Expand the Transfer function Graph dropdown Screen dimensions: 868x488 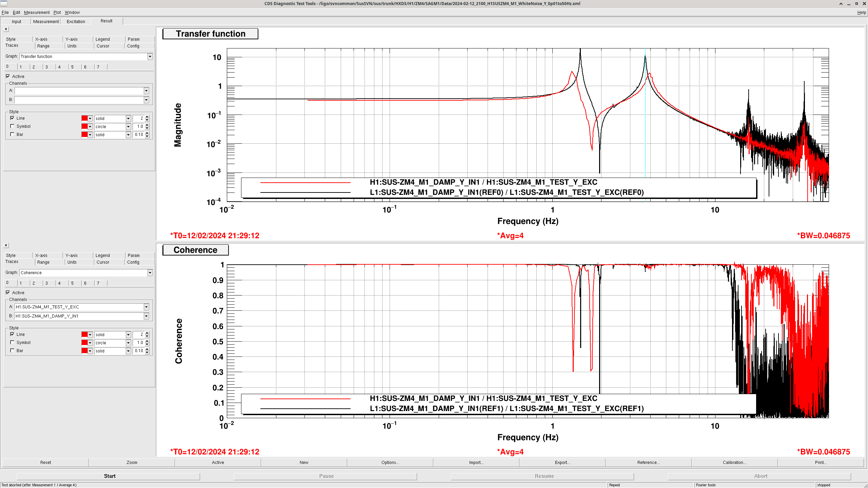[150, 57]
